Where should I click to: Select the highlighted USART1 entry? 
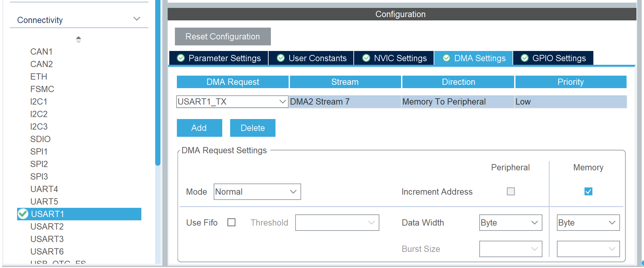tap(79, 214)
